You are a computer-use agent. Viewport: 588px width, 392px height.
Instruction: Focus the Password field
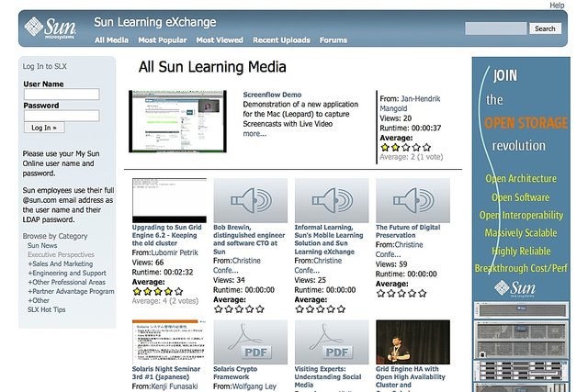tap(62, 116)
